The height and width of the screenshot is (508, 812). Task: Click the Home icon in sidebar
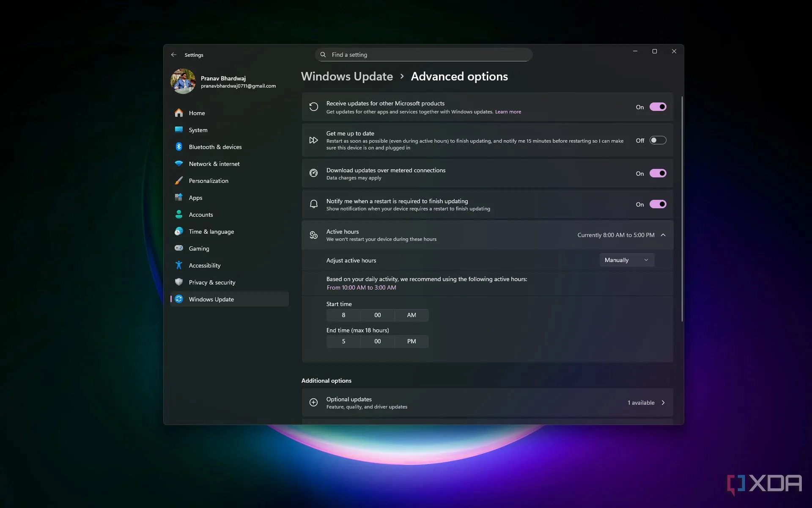tap(179, 113)
